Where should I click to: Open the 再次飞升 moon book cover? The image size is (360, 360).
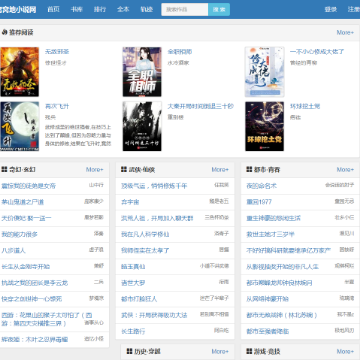click(20, 126)
